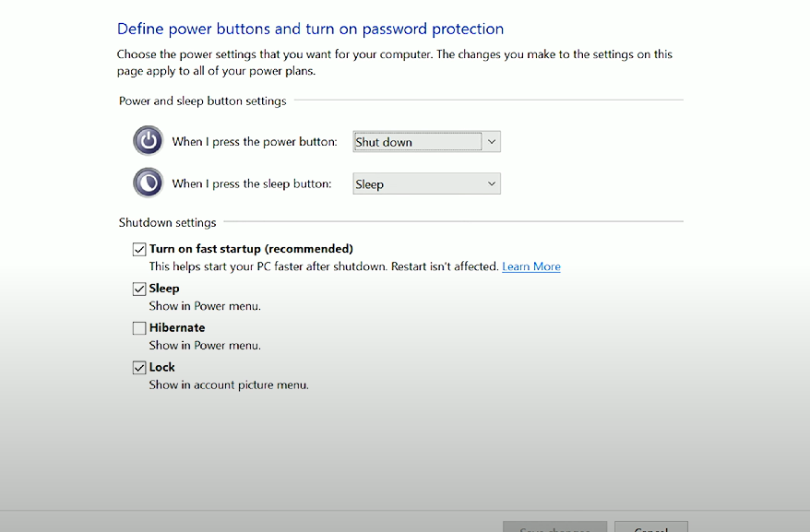Click the 'When I press the sleep button:' label

click(x=252, y=183)
